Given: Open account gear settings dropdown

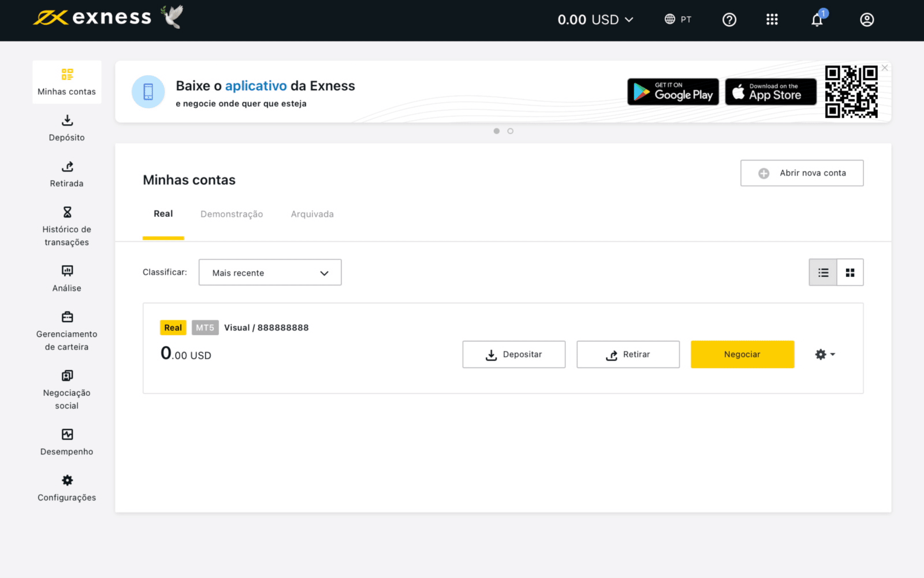Looking at the screenshot, I should [x=825, y=354].
